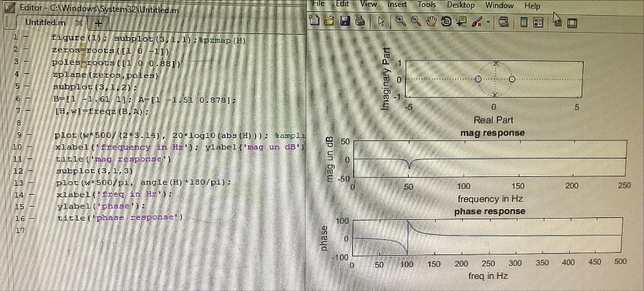Save the figure with the floppy disk icon
644x291 pixels.
pos(345,21)
